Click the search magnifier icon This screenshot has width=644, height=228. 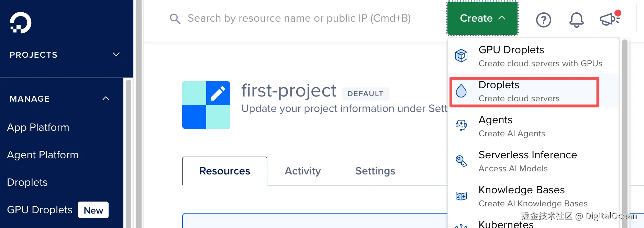click(175, 19)
